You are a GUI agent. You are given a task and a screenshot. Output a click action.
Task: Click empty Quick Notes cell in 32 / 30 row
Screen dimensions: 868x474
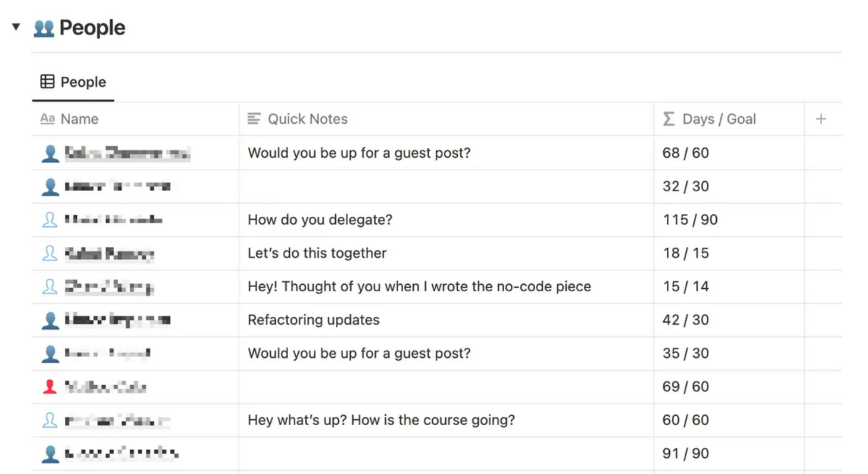point(447,187)
